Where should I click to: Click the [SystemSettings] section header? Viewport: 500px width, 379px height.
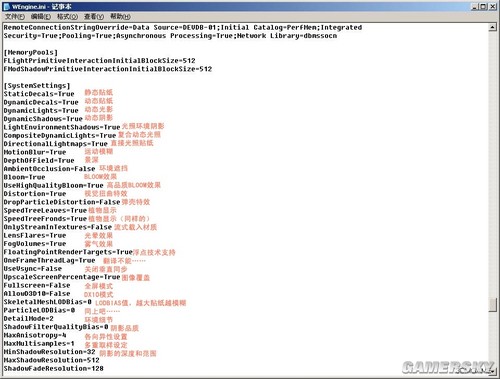coord(37,86)
